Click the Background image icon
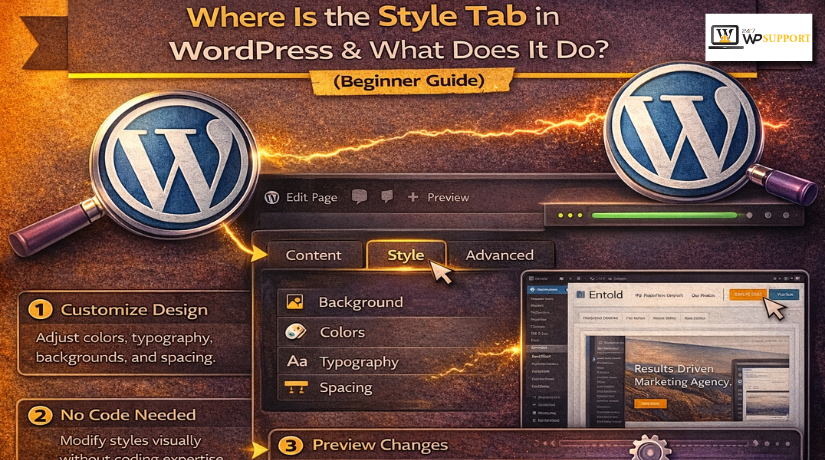Viewport: 825px width, 460px height. pyautogui.click(x=295, y=302)
